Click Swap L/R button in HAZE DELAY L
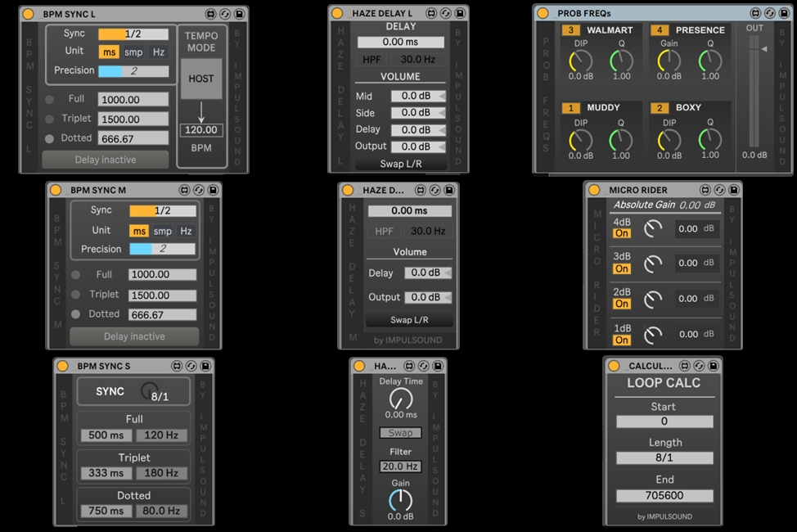The width and height of the screenshot is (797, 532). click(401, 164)
